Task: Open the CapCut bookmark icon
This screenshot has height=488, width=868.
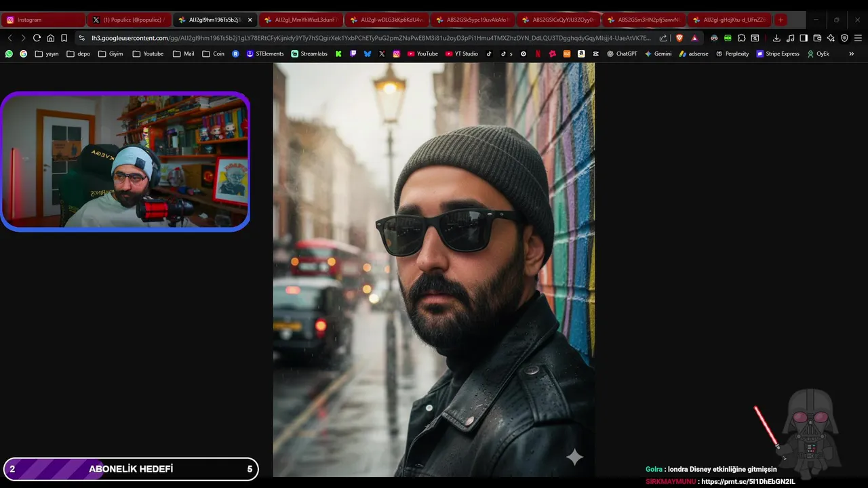Action: pyautogui.click(x=595, y=54)
